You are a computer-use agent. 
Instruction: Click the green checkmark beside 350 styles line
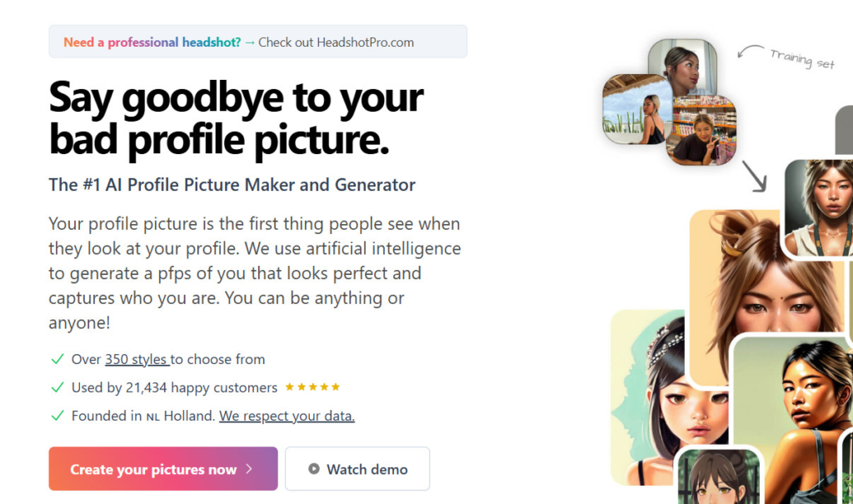click(55, 359)
